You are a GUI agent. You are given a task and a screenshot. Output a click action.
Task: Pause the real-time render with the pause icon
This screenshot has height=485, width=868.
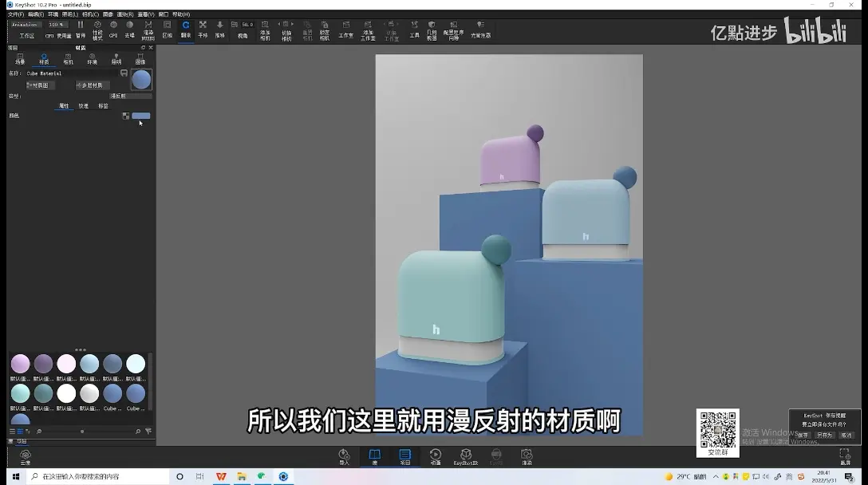click(81, 29)
